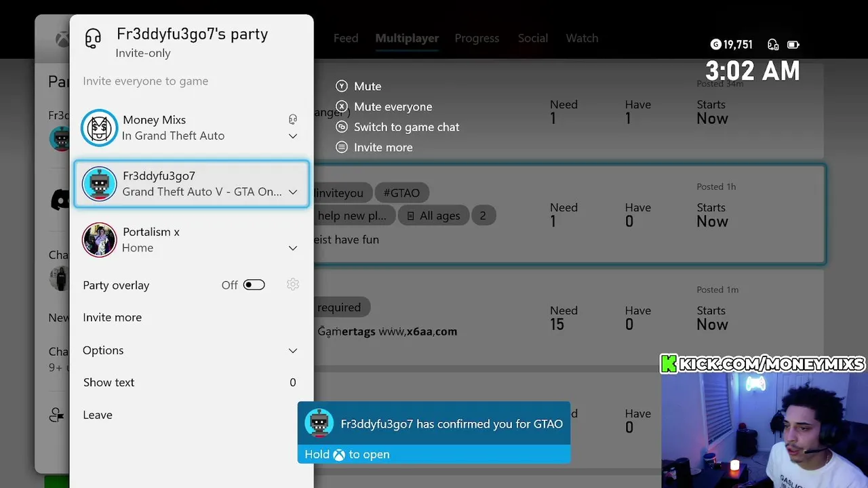Click the Gamerscore G icon
Screen dimensions: 868x488
pyautogui.click(x=715, y=45)
